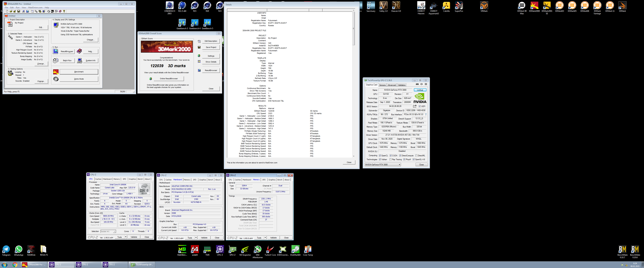Image resolution: width=644 pixels, height=268 pixels.
Task: Switch to the Sensors tab in GPU-Z
Action: point(382,85)
